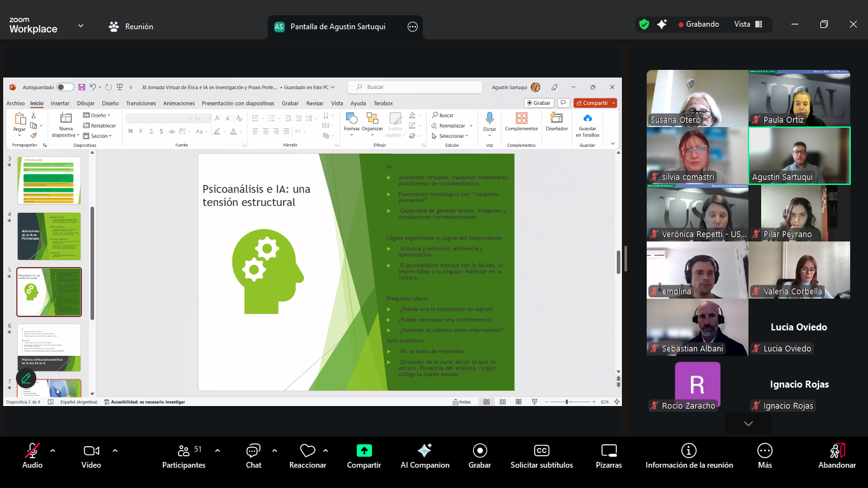Screen dimensions: 868x488
Task: Show more participants with the down chevron
Action: tap(748, 424)
